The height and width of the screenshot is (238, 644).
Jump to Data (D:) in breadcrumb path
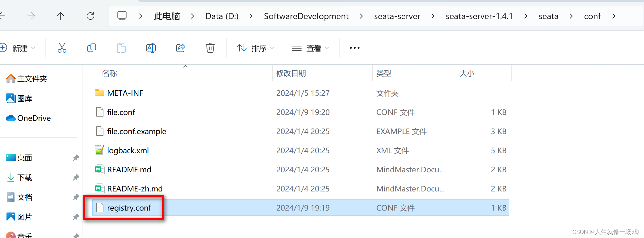point(222,16)
